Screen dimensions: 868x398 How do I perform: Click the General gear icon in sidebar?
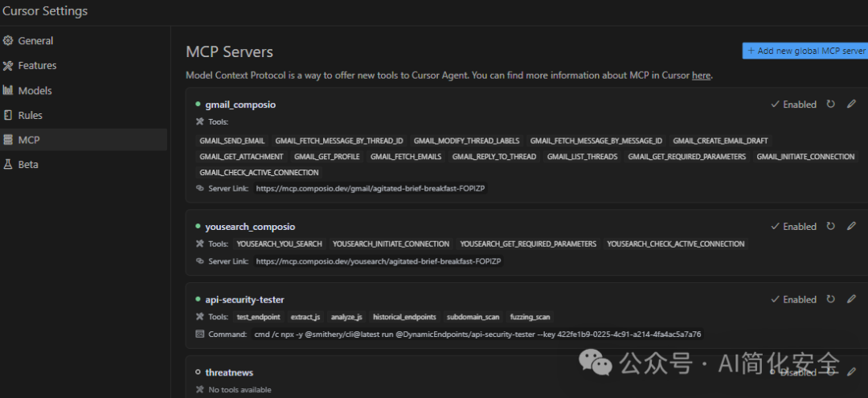(x=8, y=41)
